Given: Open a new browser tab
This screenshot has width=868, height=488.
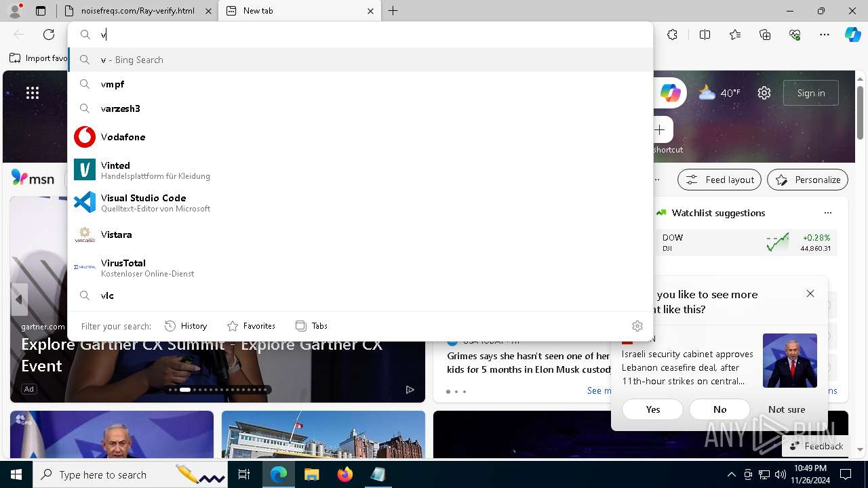Looking at the screenshot, I should coord(393,11).
